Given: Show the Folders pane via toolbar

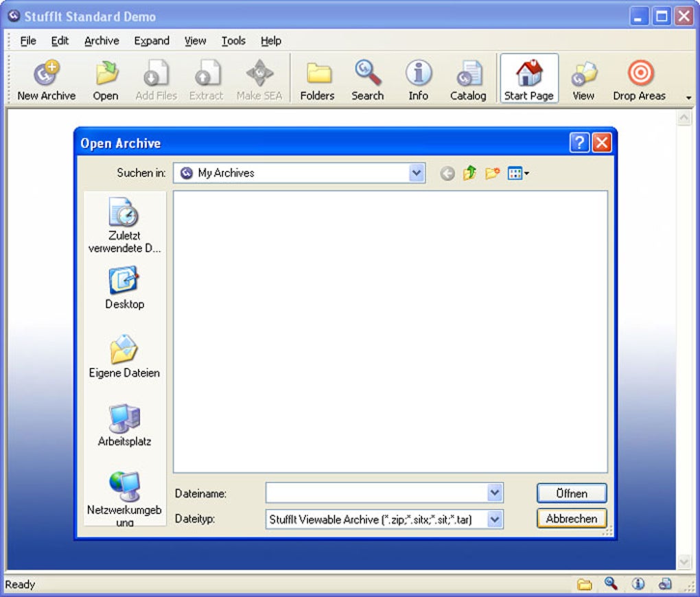Looking at the screenshot, I should tap(318, 80).
